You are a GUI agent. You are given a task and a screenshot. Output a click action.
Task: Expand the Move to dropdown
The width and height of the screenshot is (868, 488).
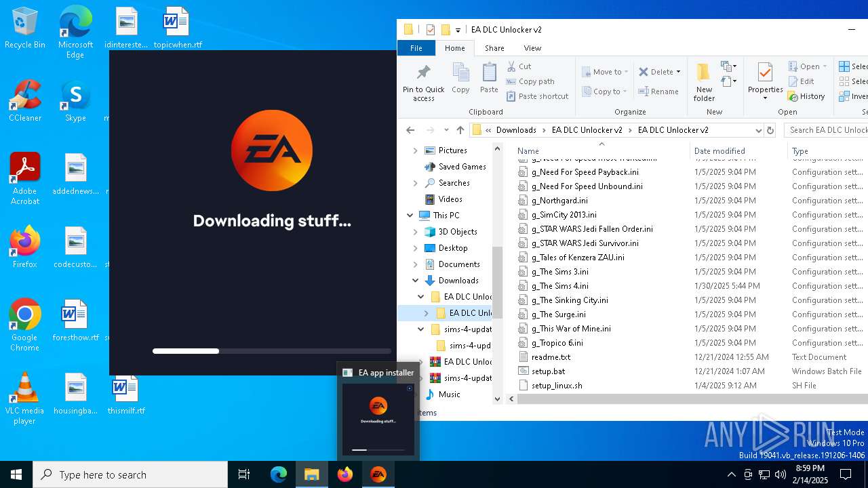(626, 72)
